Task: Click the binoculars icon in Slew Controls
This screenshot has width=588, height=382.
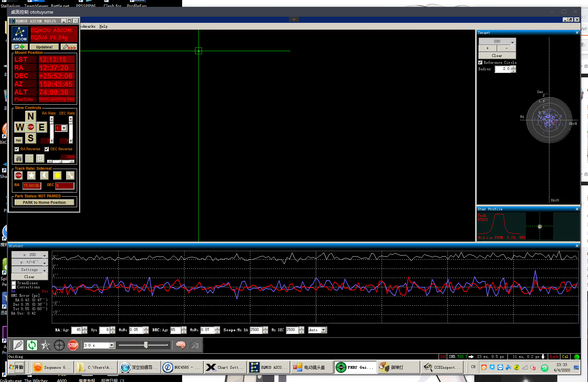Action: [19, 158]
